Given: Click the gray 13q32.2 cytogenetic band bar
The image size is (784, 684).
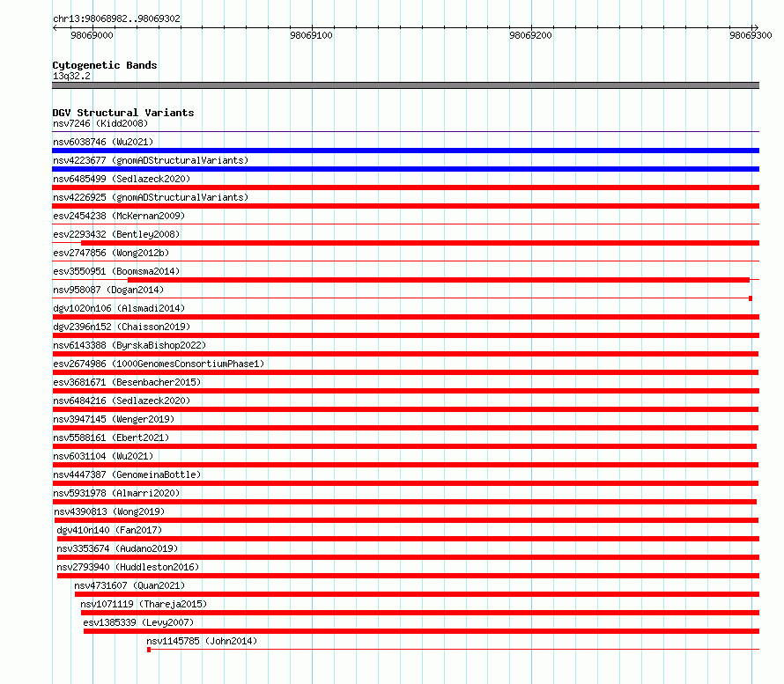Looking at the screenshot, I should [x=405, y=85].
